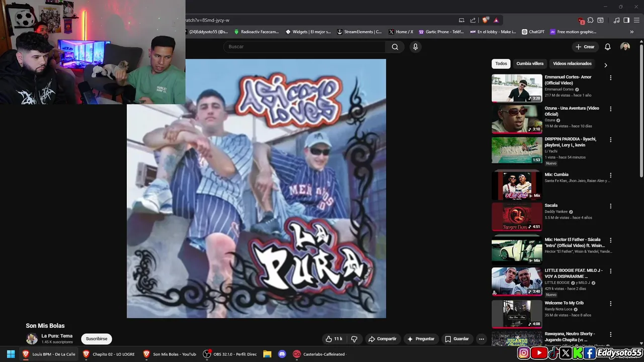Click the picture-in-picture icon in the address bar
Screen dimensions: 644x362
pyautogui.click(x=461, y=20)
